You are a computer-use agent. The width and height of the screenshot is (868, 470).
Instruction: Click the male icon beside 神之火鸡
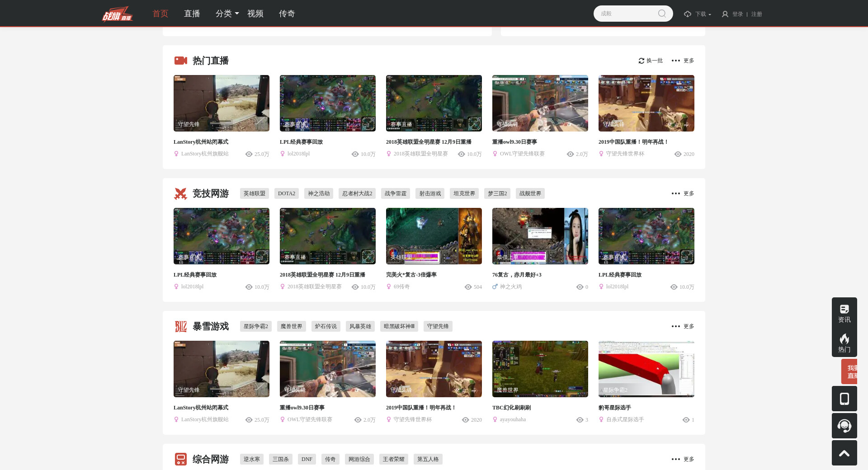495,287
